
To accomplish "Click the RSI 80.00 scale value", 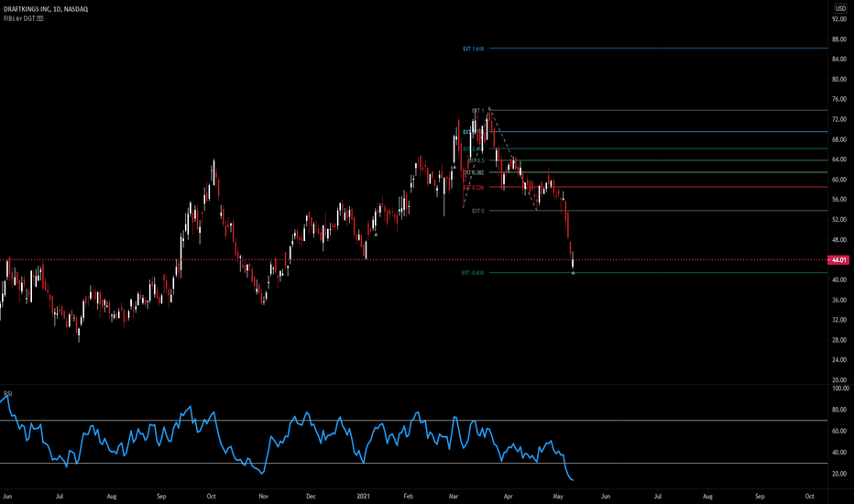I will pyautogui.click(x=839, y=410).
